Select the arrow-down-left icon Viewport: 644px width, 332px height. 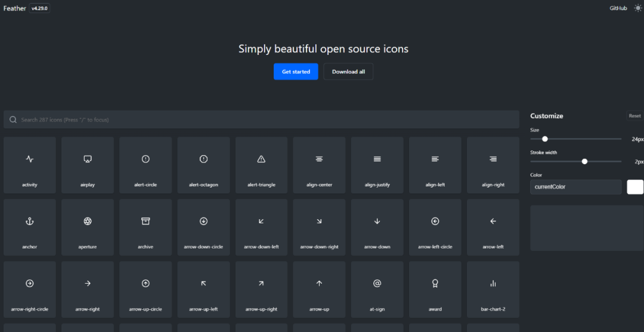coord(261,227)
